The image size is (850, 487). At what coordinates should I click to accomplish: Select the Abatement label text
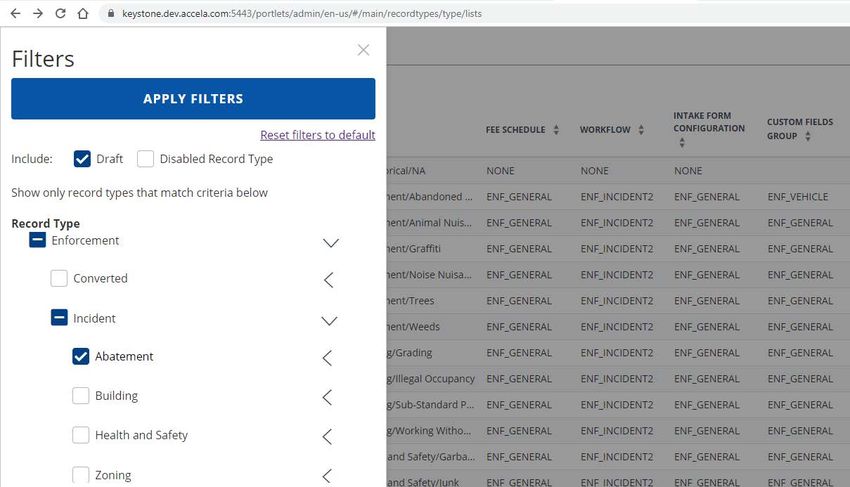pos(124,356)
